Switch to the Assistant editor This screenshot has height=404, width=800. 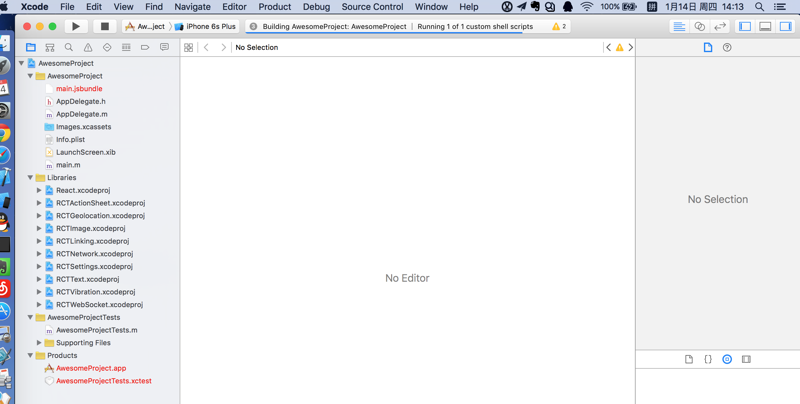[699, 27]
